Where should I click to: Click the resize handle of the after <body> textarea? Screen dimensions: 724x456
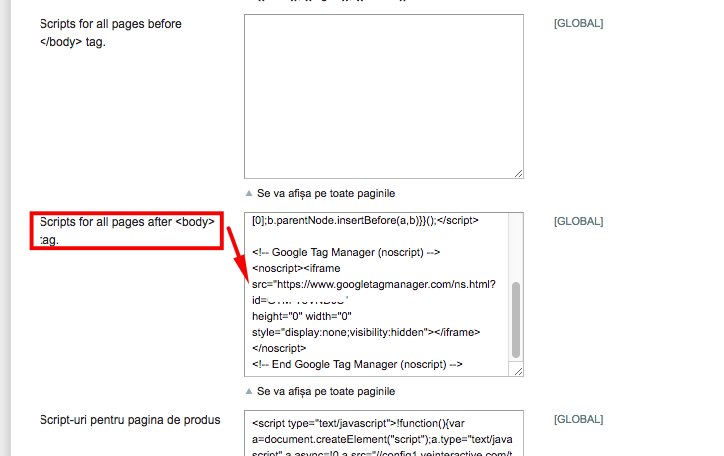point(519,372)
